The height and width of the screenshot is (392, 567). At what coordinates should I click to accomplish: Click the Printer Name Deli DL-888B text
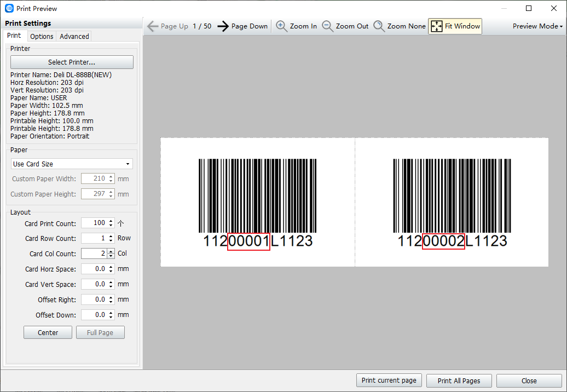pos(61,75)
